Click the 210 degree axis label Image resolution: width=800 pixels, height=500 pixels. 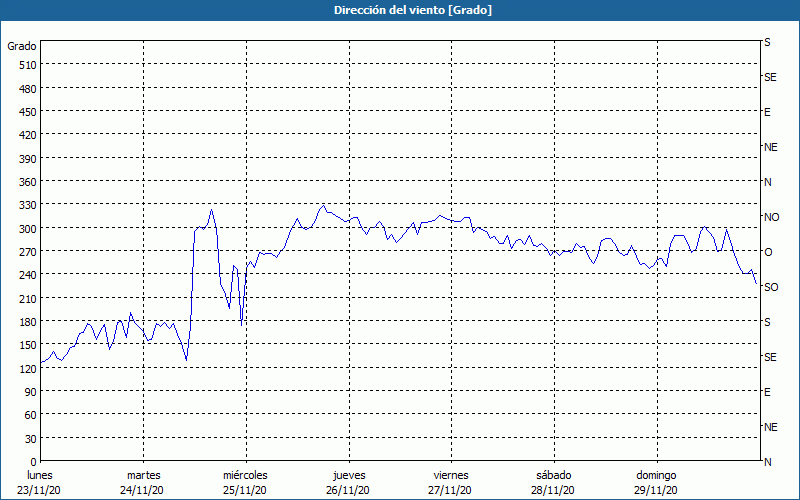[x=28, y=298]
